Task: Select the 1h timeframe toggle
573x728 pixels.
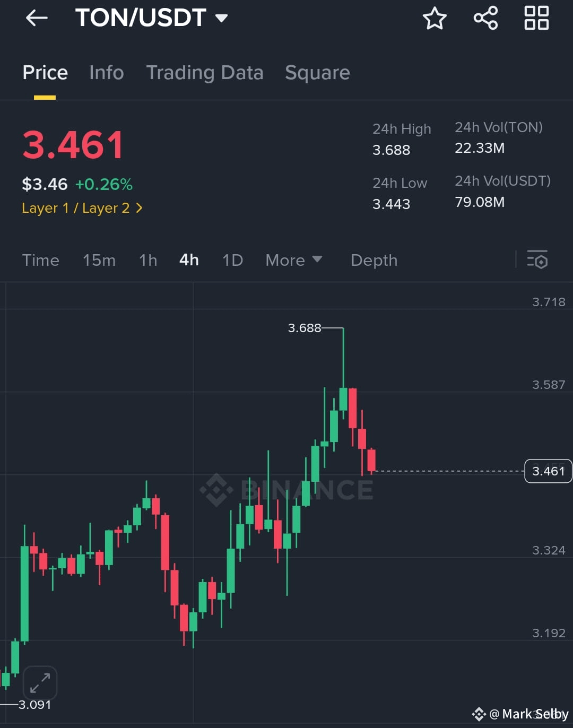Action: point(147,260)
